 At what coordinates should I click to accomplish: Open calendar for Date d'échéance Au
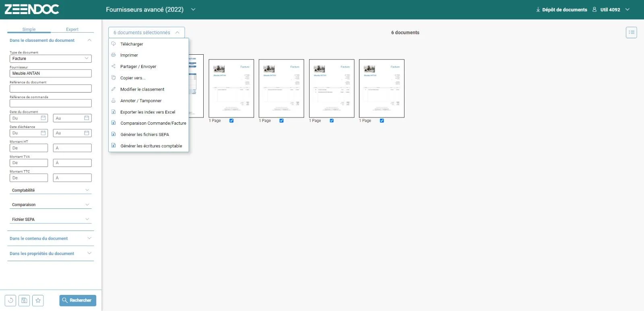point(87,133)
